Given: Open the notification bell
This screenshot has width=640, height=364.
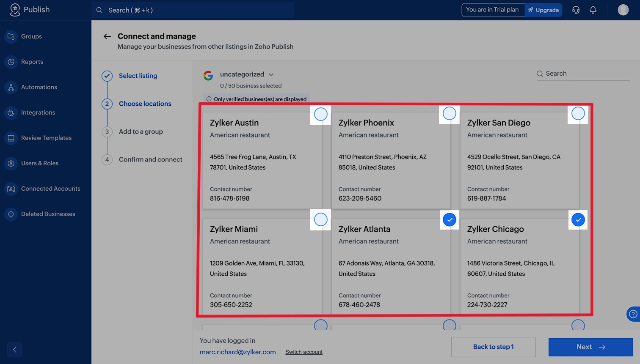Looking at the screenshot, I should 593,9.
